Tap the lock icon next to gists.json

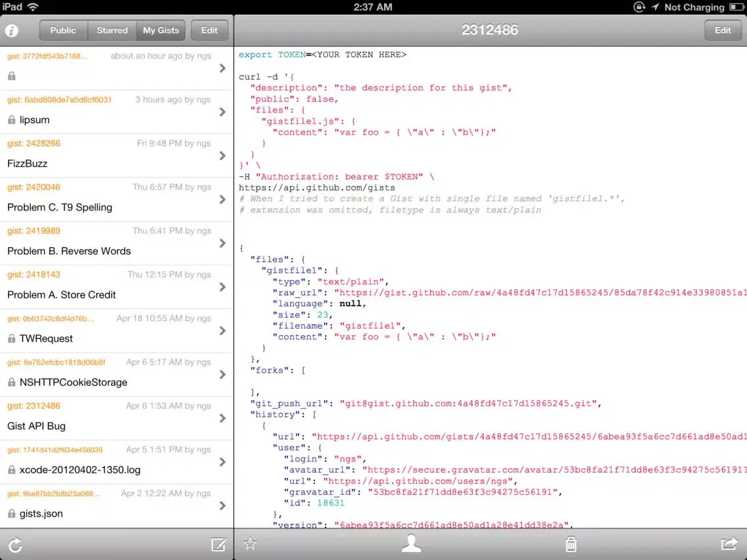click(x=11, y=514)
